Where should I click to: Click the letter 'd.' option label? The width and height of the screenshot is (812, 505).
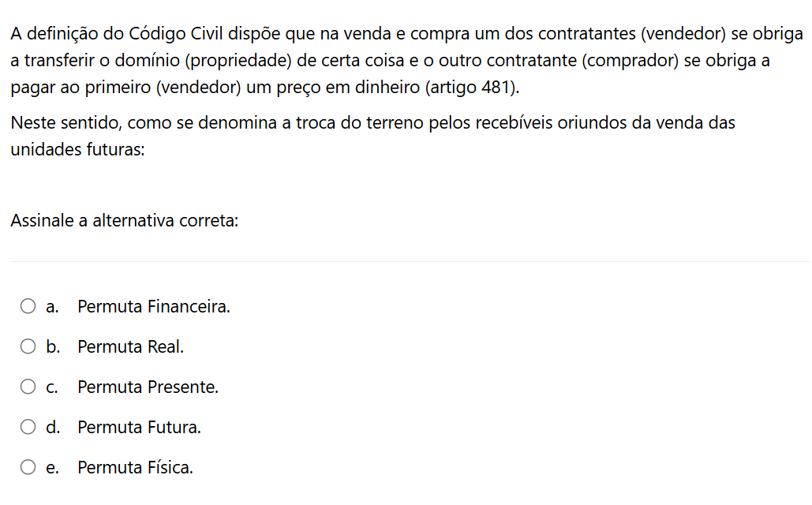pos(53,428)
